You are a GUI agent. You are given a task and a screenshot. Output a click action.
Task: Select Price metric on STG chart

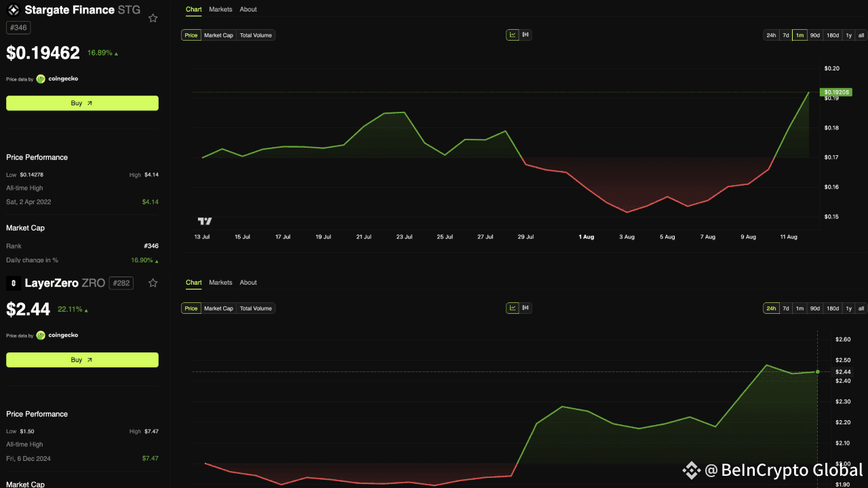point(191,35)
